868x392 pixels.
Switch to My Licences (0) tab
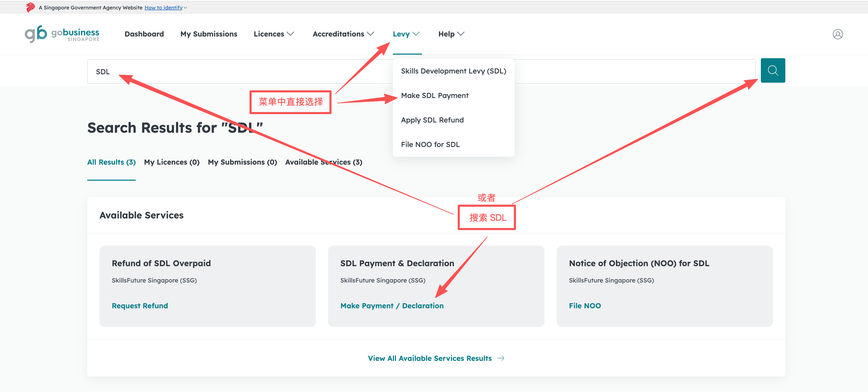pos(171,162)
